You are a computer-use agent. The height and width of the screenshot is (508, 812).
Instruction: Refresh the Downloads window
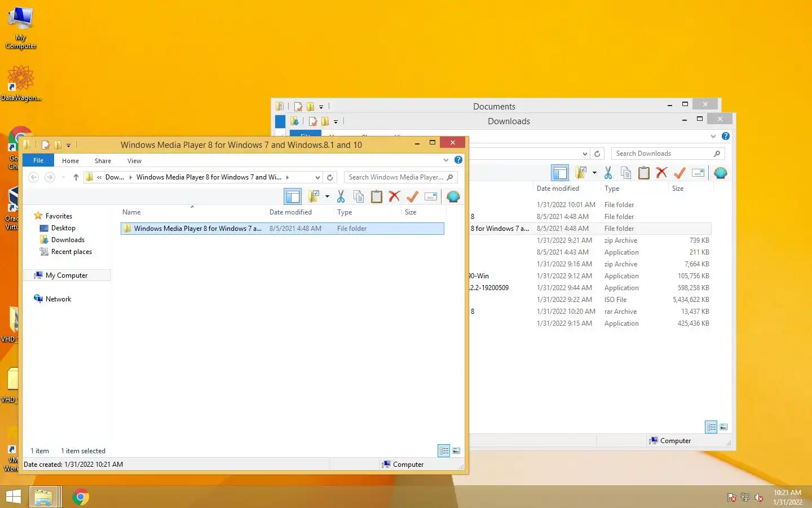[x=597, y=154]
